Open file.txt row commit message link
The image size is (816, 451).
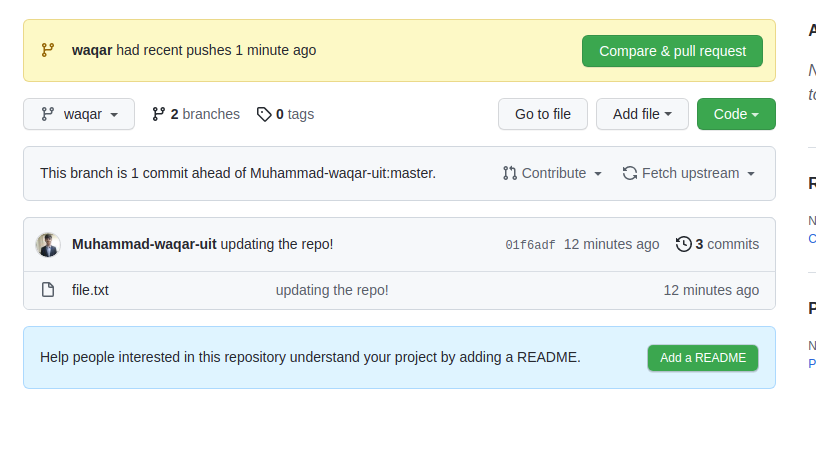tap(332, 290)
